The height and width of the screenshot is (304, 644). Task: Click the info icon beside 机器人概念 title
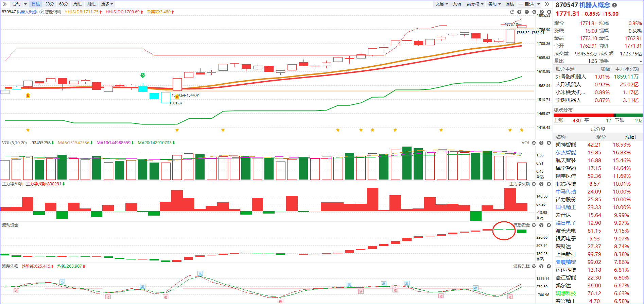point(614,5)
